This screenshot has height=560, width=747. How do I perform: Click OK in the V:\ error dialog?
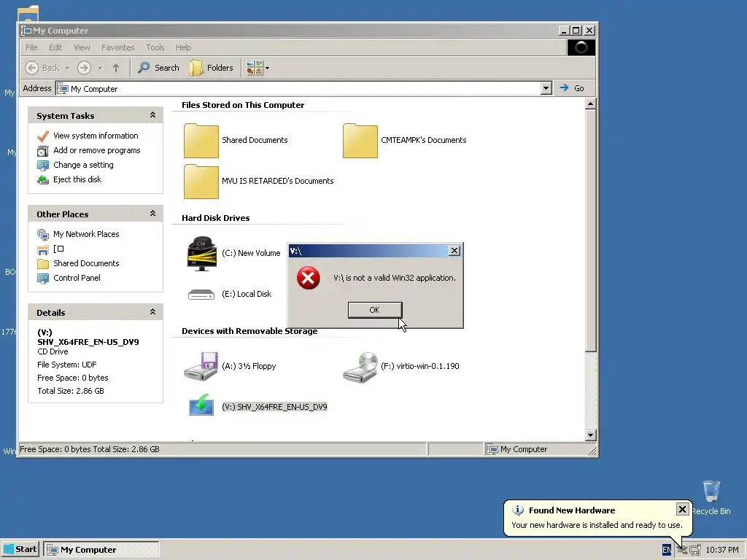(375, 310)
